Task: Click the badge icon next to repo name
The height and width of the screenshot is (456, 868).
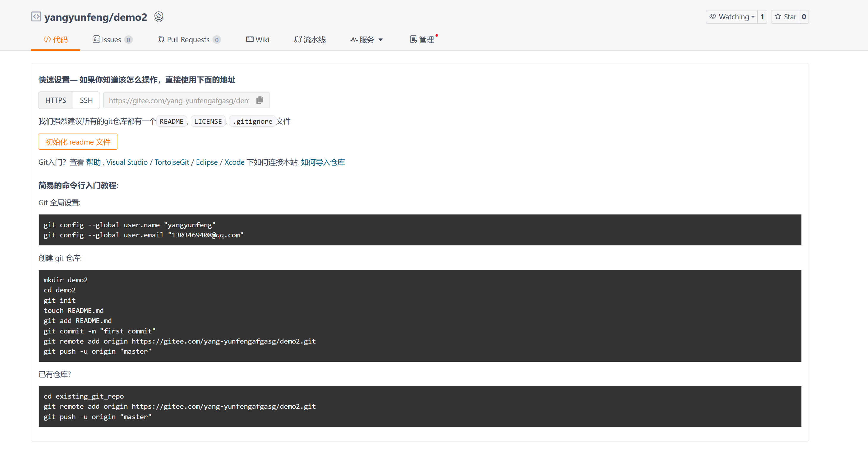Action: pyautogui.click(x=159, y=17)
